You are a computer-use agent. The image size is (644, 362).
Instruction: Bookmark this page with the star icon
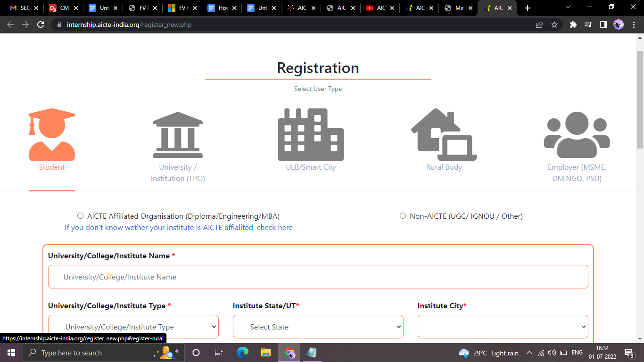click(x=554, y=25)
